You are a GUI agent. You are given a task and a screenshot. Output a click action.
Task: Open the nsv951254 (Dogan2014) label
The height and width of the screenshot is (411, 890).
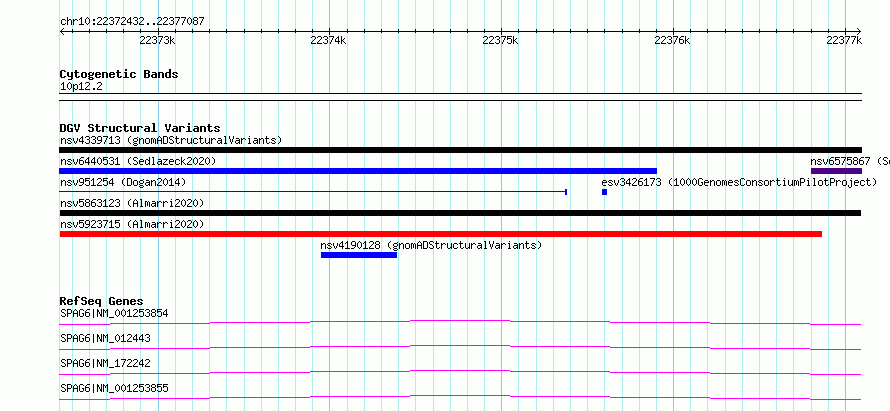123,182
